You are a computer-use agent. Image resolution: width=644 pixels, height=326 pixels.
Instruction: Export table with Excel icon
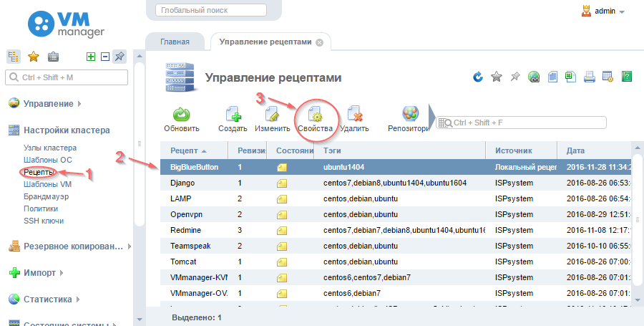click(570, 77)
